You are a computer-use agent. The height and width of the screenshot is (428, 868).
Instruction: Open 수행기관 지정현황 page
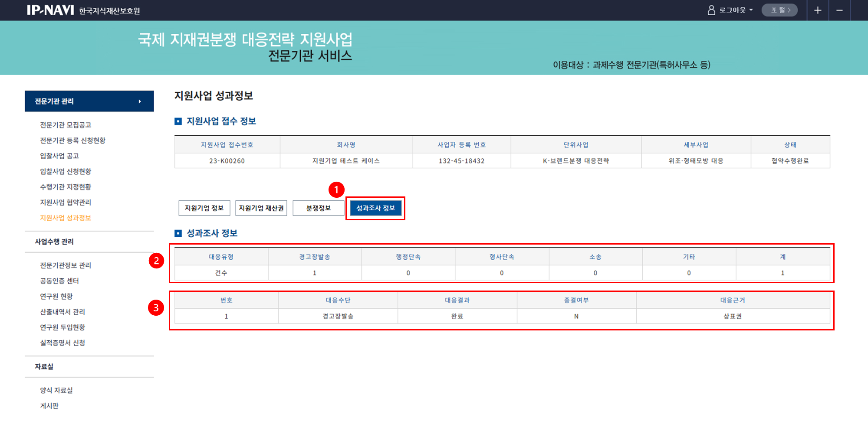tap(66, 187)
